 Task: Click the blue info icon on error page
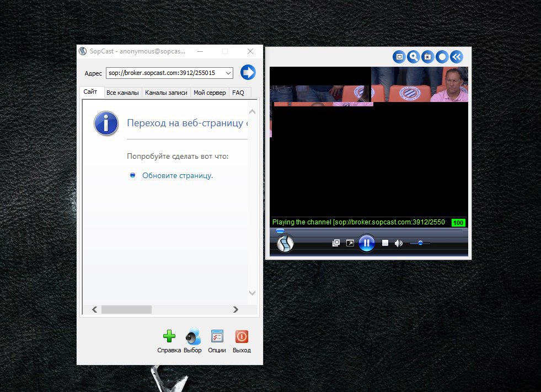[106, 123]
